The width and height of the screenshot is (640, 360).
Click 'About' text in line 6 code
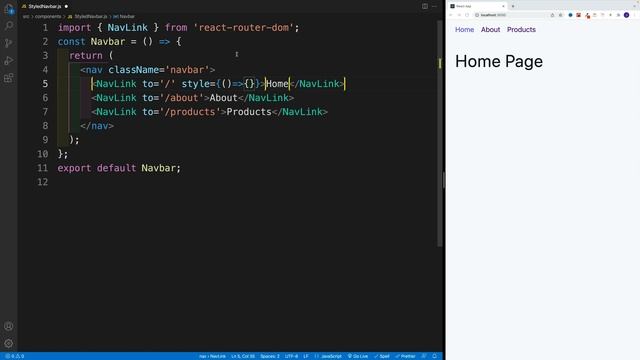point(223,98)
